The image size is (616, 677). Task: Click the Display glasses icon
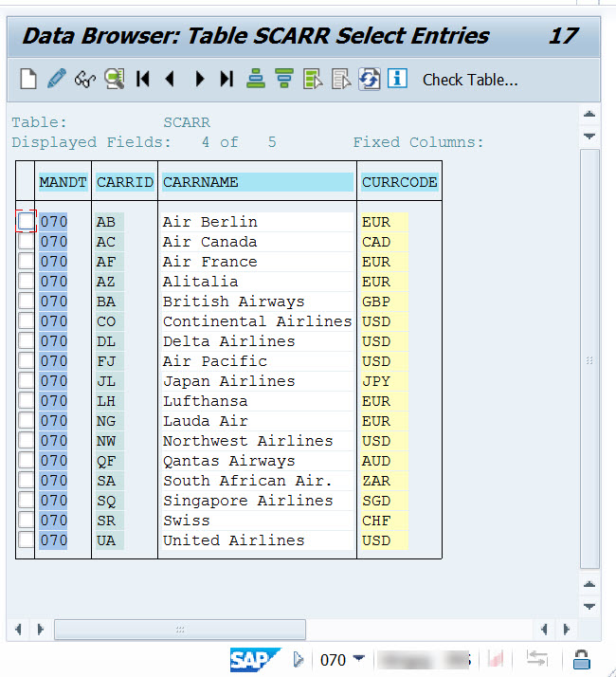point(85,80)
